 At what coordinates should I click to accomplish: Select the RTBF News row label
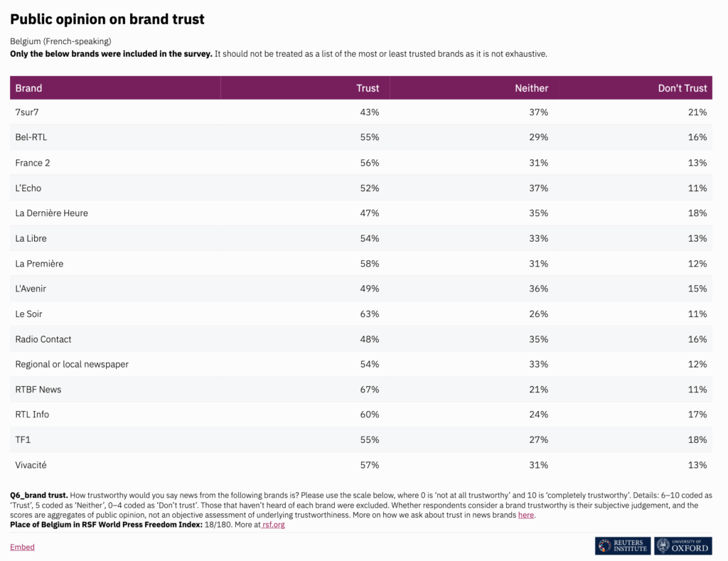coord(38,390)
